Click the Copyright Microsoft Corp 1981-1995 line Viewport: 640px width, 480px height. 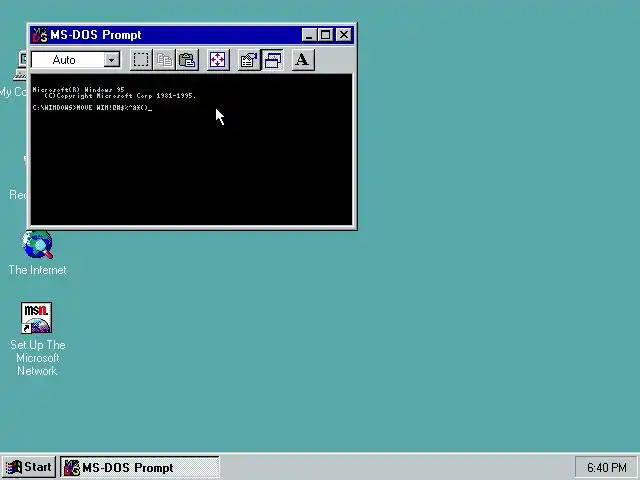(x=120, y=96)
